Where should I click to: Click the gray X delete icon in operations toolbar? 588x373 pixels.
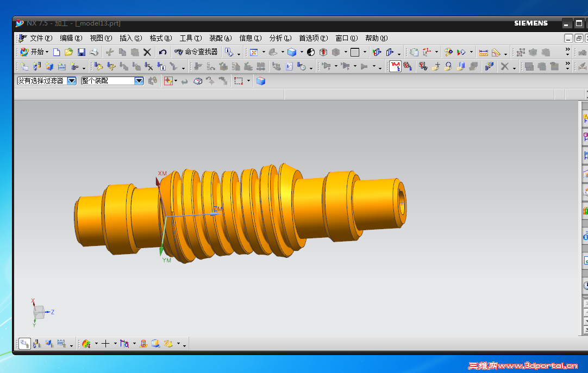504,66
